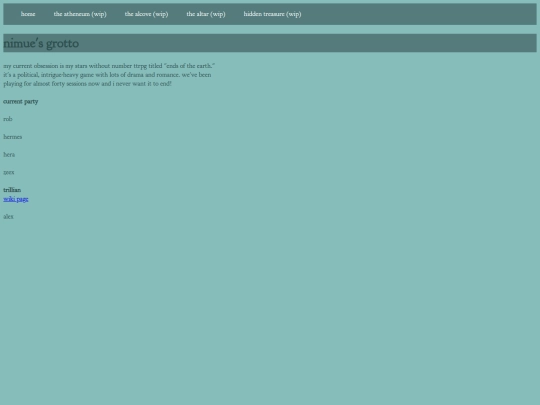Click the party member name 'alex'
540x405 pixels.
click(8, 217)
